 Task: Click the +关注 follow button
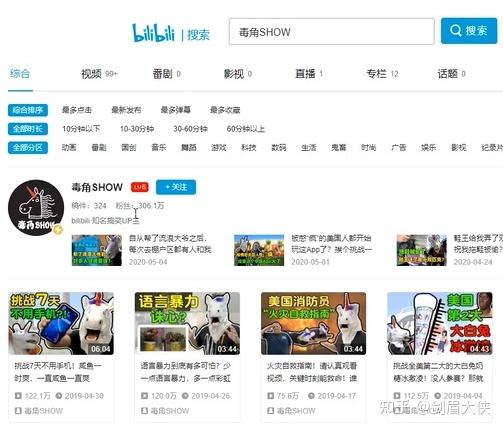pyautogui.click(x=176, y=187)
